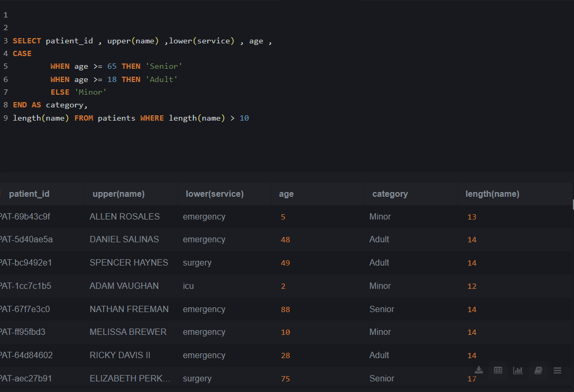Click name length value 13
574x392 pixels.
tap(472, 217)
